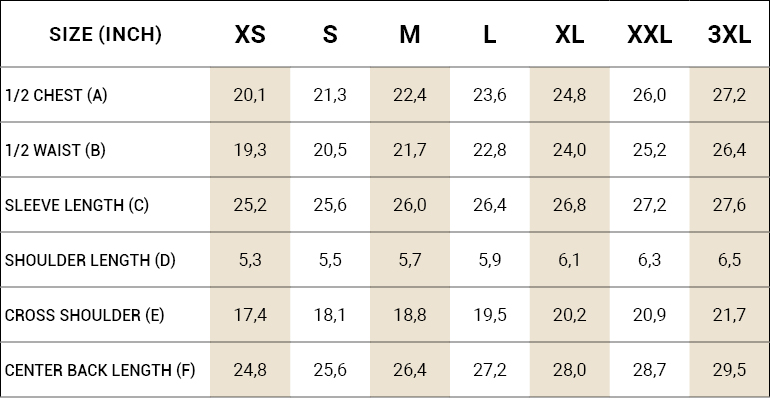The height and width of the screenshot is (400, 770).
Task: Select the SLEEVE LENGTH (C) row label
Action: tap(77, 206)
